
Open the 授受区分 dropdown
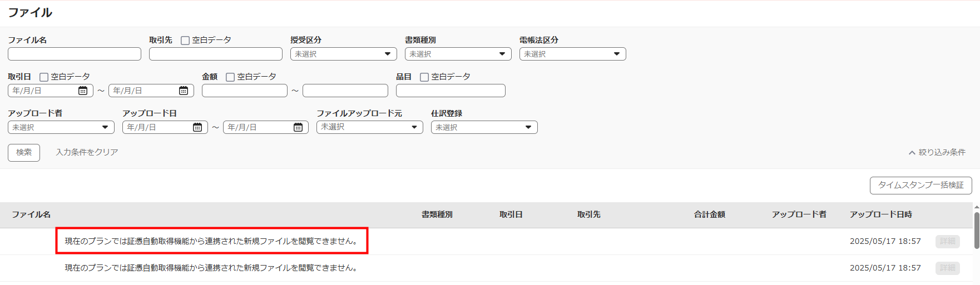pos(344,54)
